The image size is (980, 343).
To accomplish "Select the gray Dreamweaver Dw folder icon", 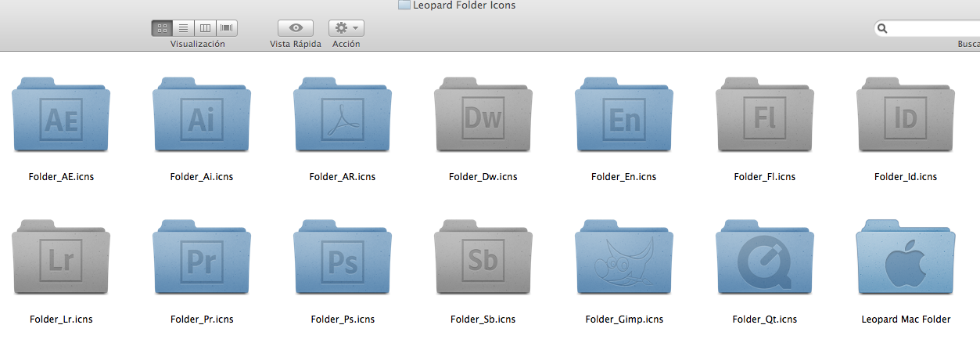I will point(483,114).
